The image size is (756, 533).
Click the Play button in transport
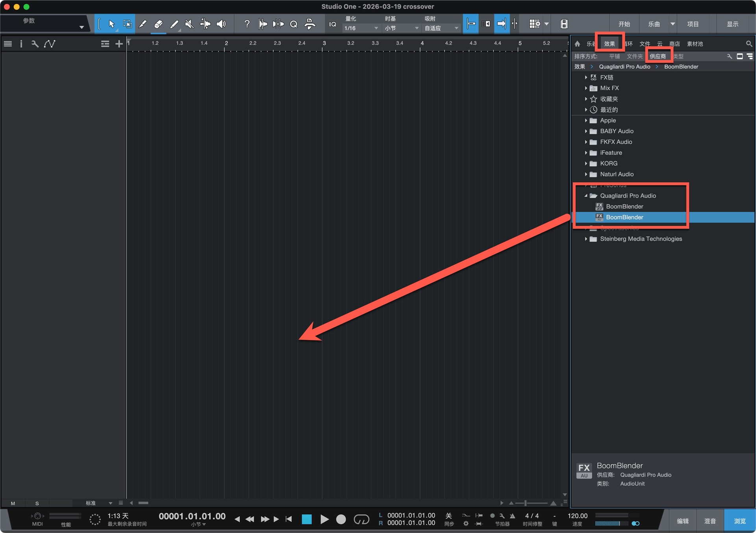[324, 519]
